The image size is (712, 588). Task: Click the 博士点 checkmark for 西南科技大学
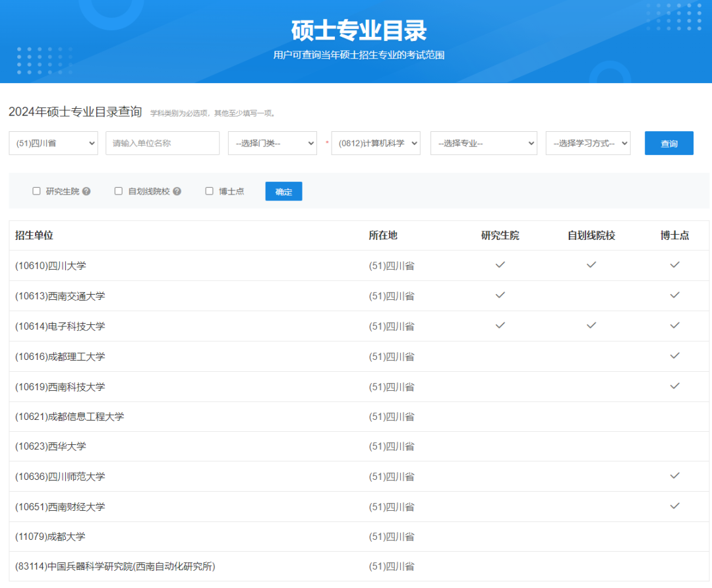click(x=675, y=386)
